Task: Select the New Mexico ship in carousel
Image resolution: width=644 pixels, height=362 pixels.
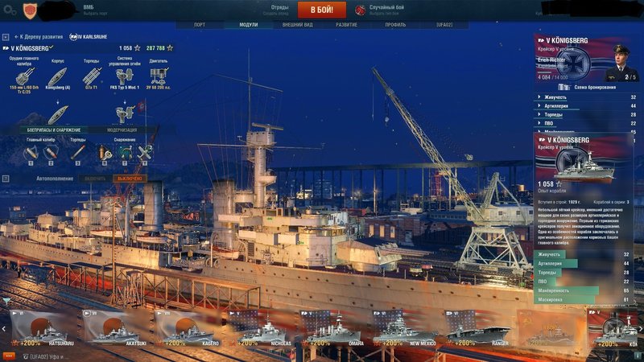Action: [406, 329]
